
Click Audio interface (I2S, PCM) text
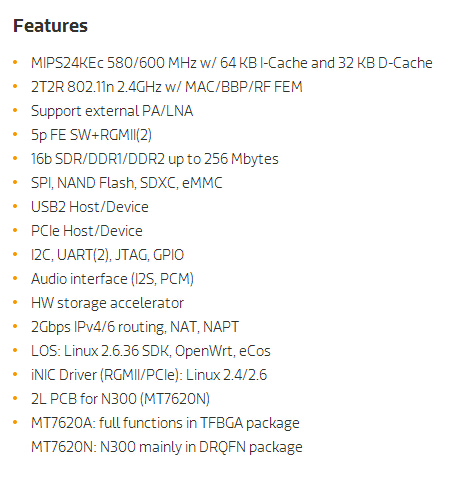coord(112,279)
